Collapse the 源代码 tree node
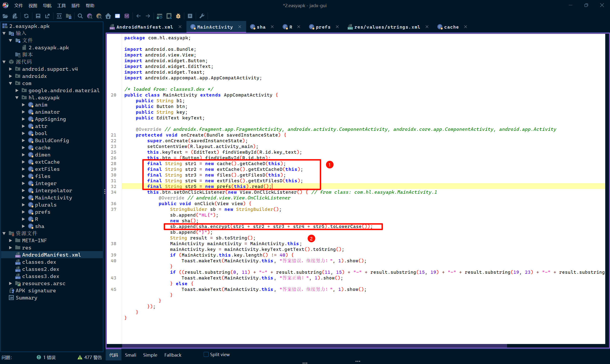 click(x=4, y=62)
